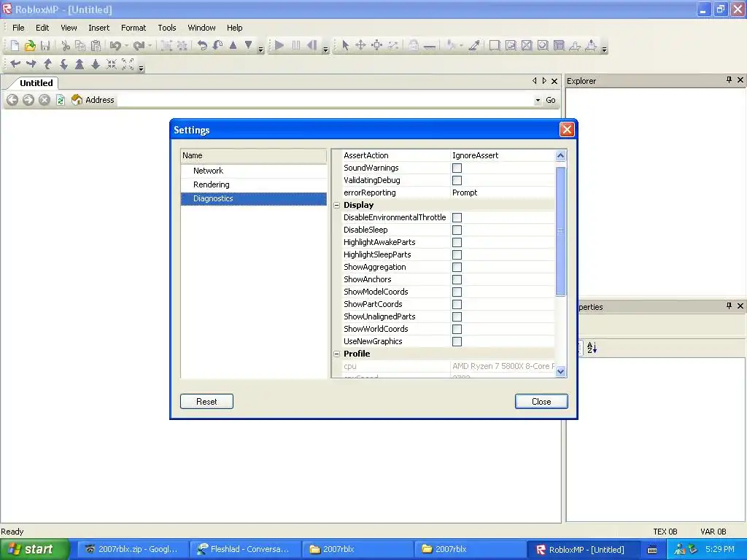The width and height of the screenshot is (747, 560).
Task: Click the Paste clipboard icon
Action: pos(96,45)
